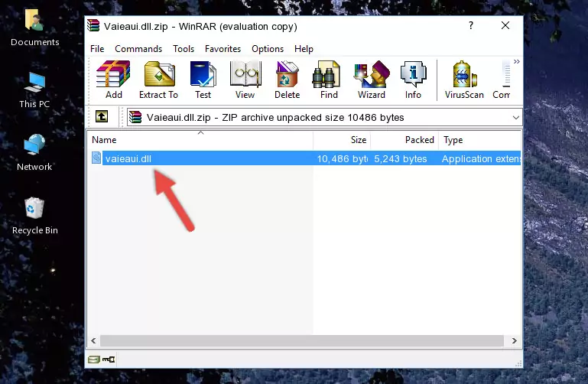Click the Extract To toolbar icon
This screenshot has width=588, height=384.
pyautogui.click(x=158, y=80)
